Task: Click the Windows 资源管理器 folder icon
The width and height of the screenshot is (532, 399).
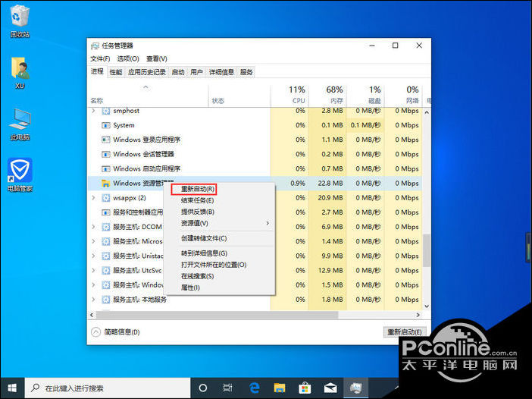Action: coord(106,184)
